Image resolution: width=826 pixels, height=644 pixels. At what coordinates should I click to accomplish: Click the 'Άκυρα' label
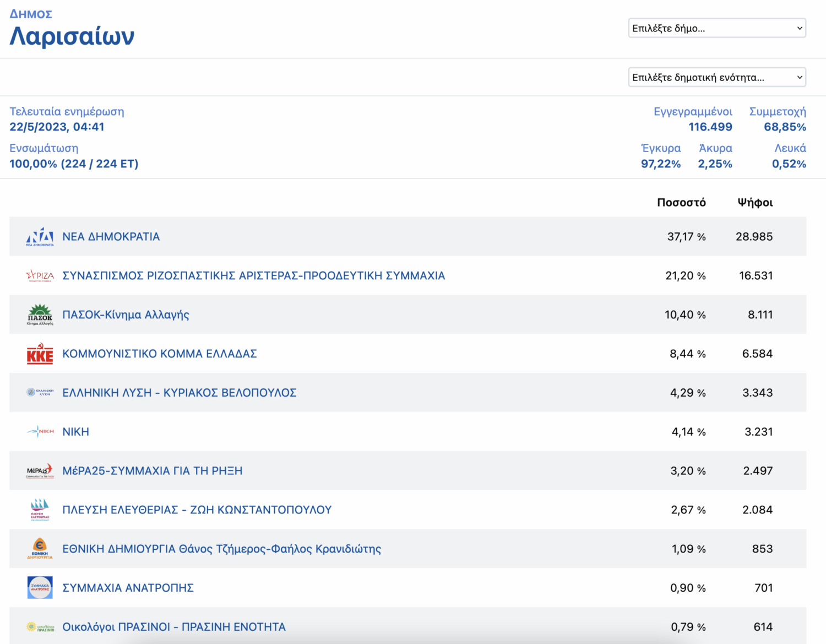tap(715, 148)
